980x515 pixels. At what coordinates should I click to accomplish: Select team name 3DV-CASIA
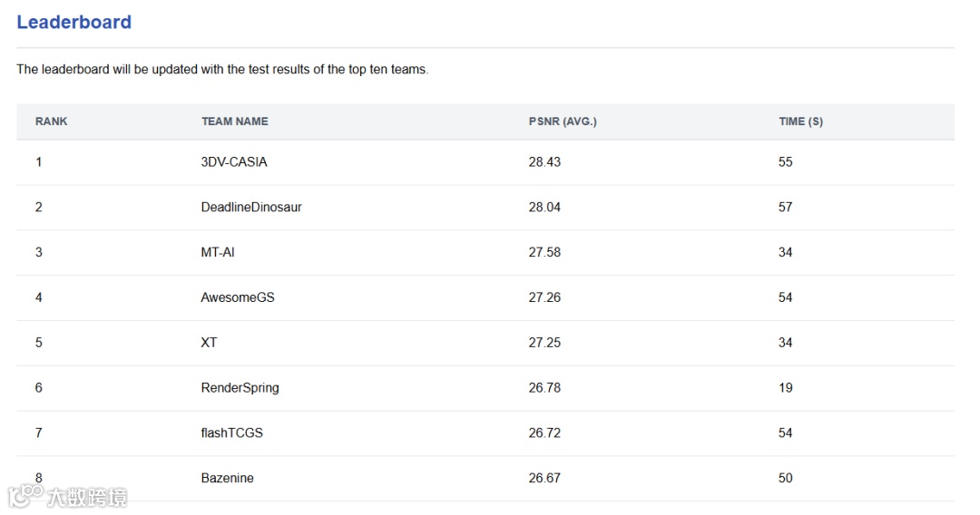[234, 162]
